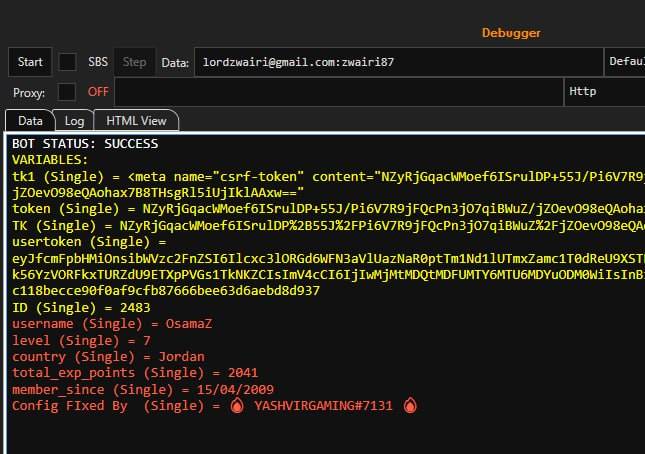This screenshot has width=645, height=454.
Task: Click the empty proxy address input field
Action: coord(338,92)
